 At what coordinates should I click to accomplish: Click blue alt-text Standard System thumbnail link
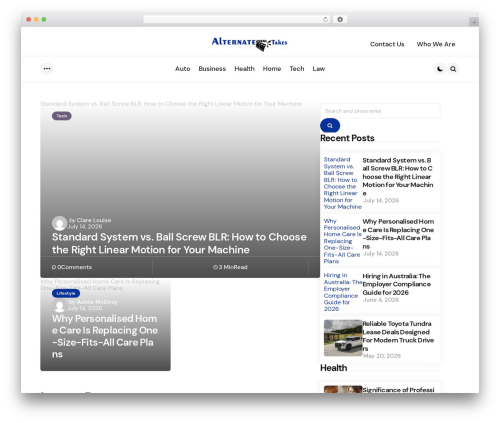(343, 183)
